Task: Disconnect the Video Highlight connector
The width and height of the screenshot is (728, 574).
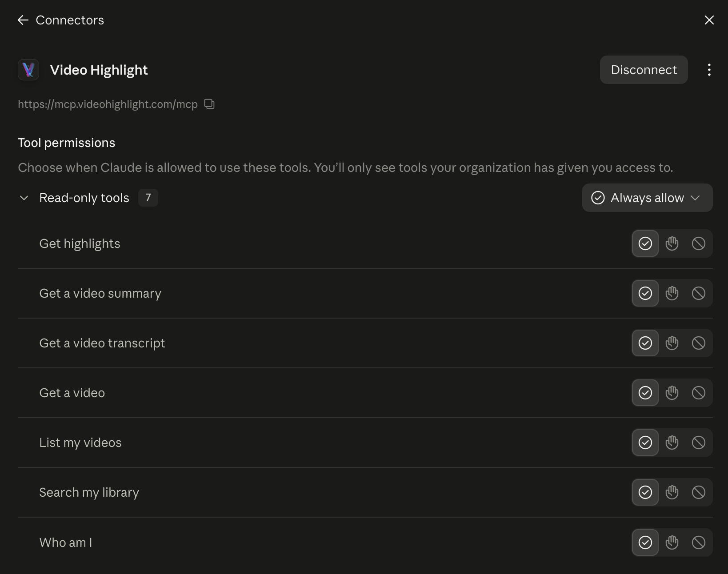Action: [644, 70]
